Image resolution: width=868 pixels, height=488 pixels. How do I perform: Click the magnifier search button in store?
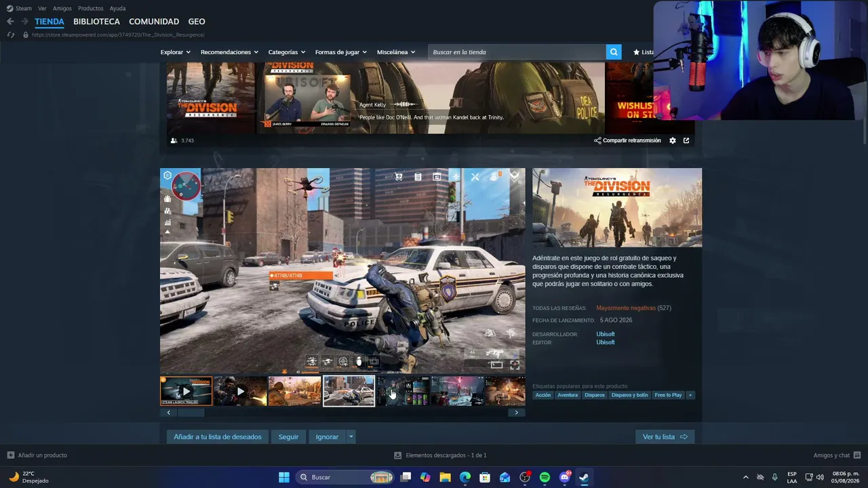(614, 52)
